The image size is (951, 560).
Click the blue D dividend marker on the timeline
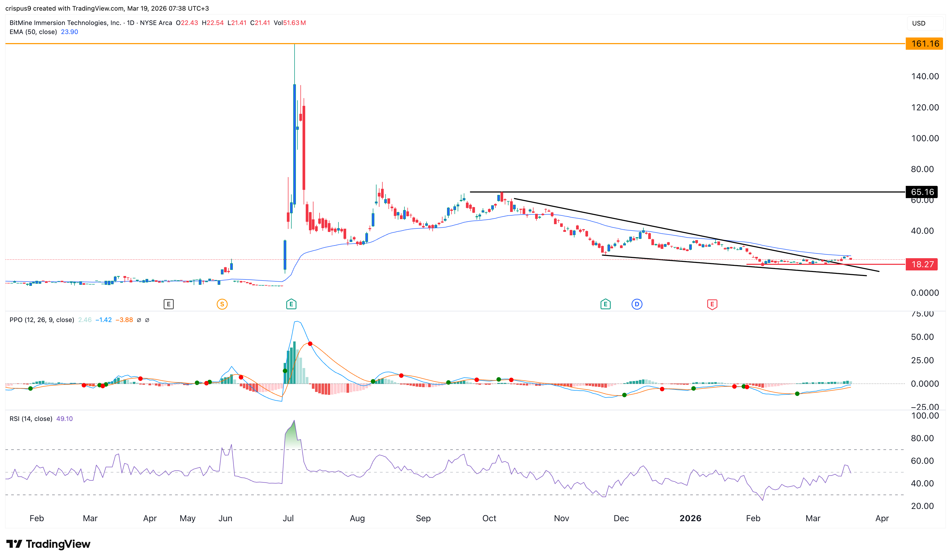click(x=637, y=304)
